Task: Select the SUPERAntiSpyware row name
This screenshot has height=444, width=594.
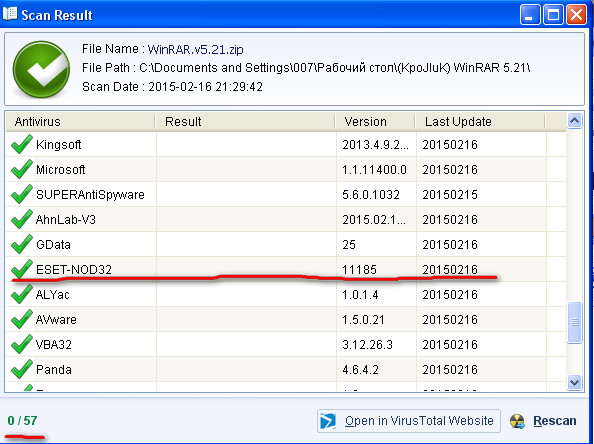Action: [x=90, y=194]
